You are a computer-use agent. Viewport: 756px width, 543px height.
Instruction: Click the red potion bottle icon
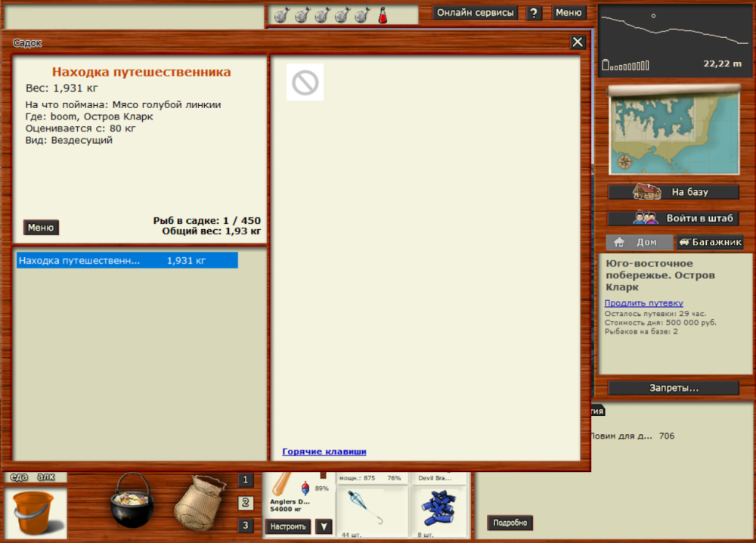[x=383, y=14]
